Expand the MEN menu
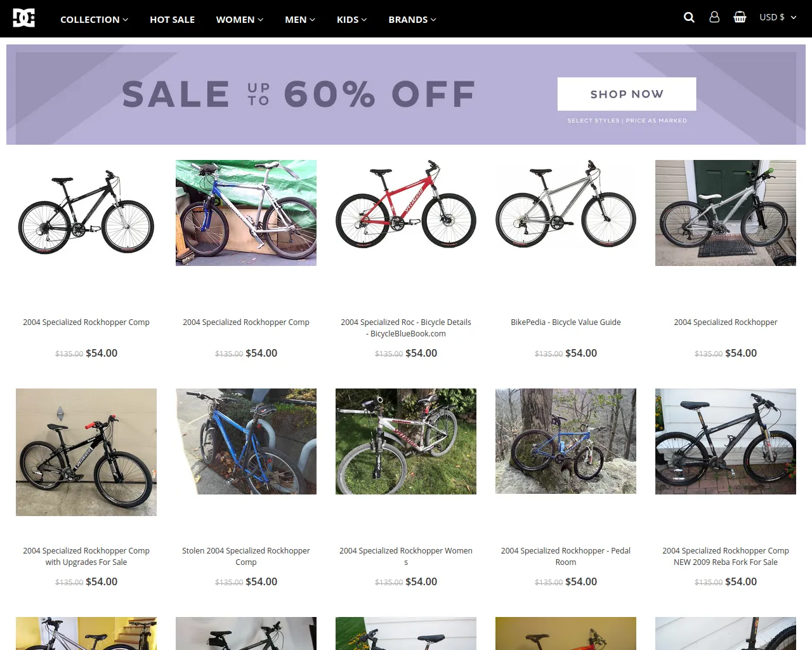This screenshot has height=650, width=812. click(299, 20)
